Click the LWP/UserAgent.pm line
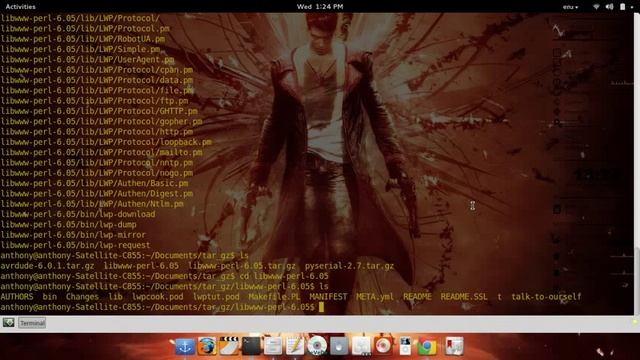This screenshot has height=360, width=640. (87, 60)
